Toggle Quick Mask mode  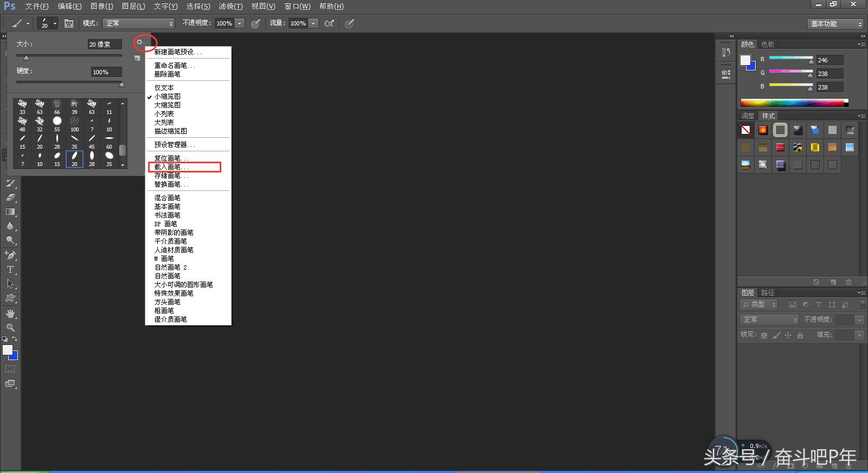[x=10, y=369]
